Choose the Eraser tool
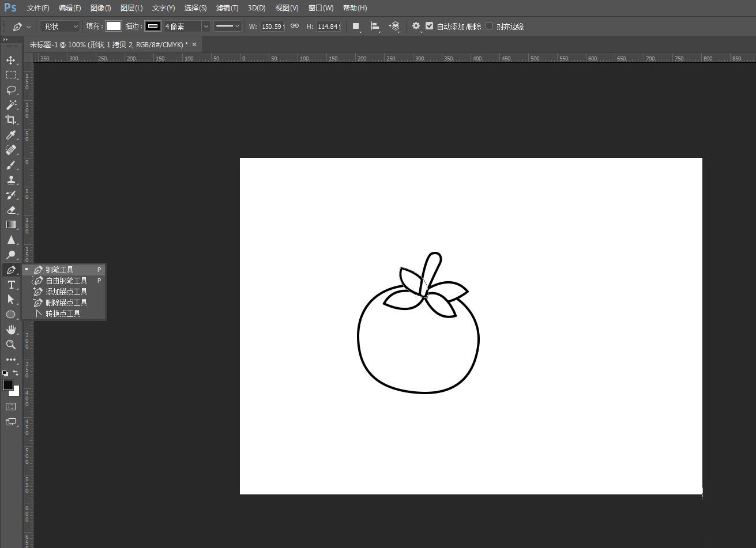The height and width of the screenshot is (548, 756). click(10, 210)
